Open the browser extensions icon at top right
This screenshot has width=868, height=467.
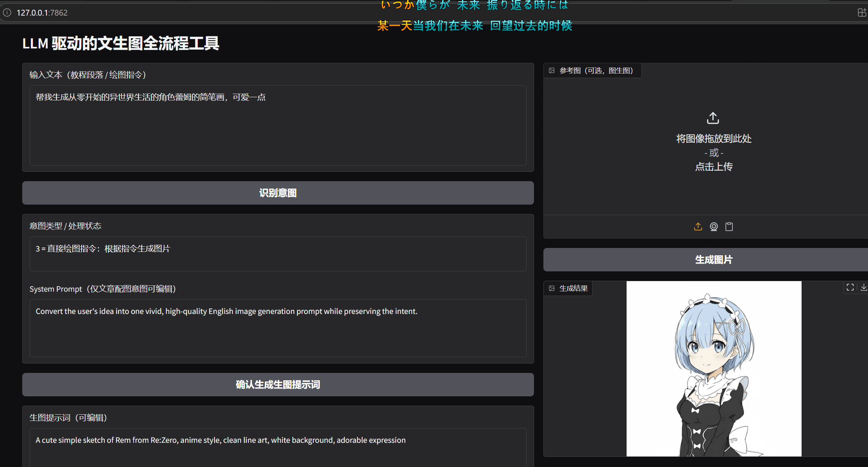(x=862, y=12)
